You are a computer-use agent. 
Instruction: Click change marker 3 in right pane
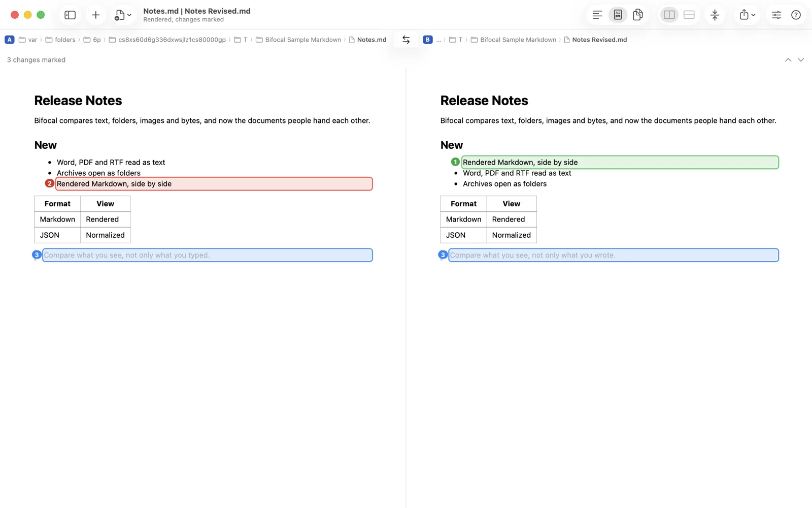pyautogui.click(x=443, y=255)
